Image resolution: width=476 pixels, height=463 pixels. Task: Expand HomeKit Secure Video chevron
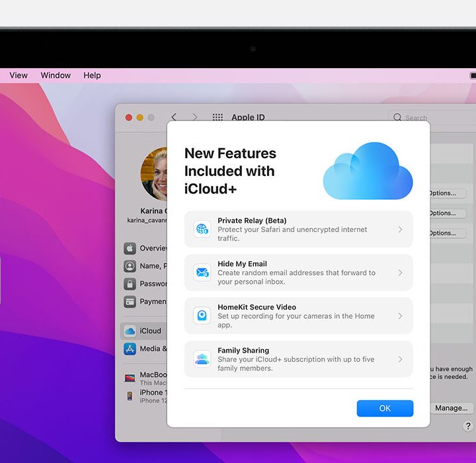[x=400, y=316]
